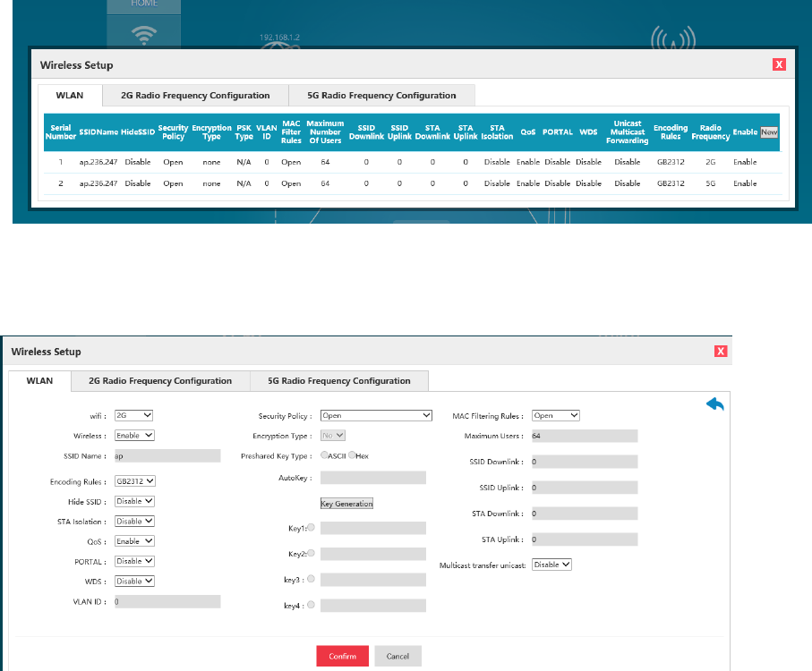Click SSID name ap.236.247 in row 1
This screenshot has height=671, width=812.
click(98, 162)
